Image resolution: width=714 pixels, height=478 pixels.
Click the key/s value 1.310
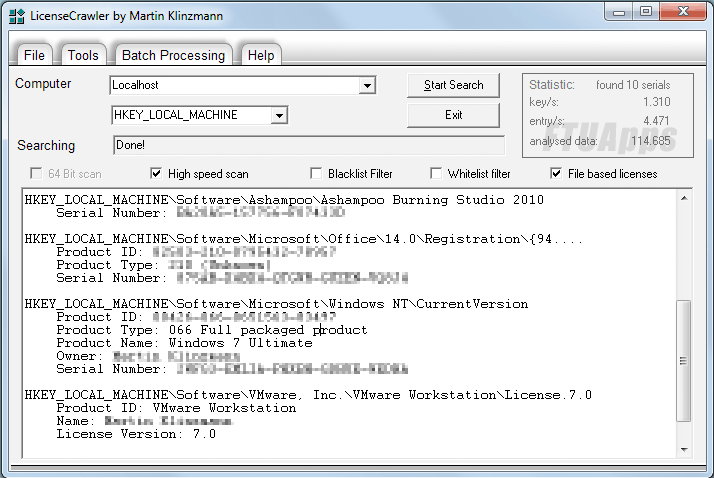[657, 102]
